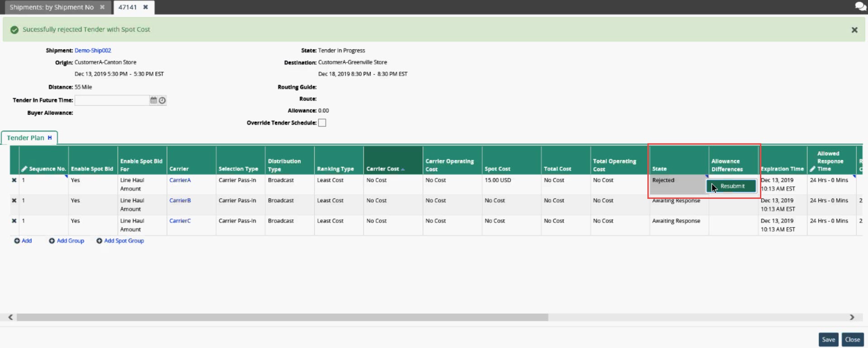Click the clock icon for Tender In Future Time
Viewport: 868px width, 348px height.
tap(162, 100)
